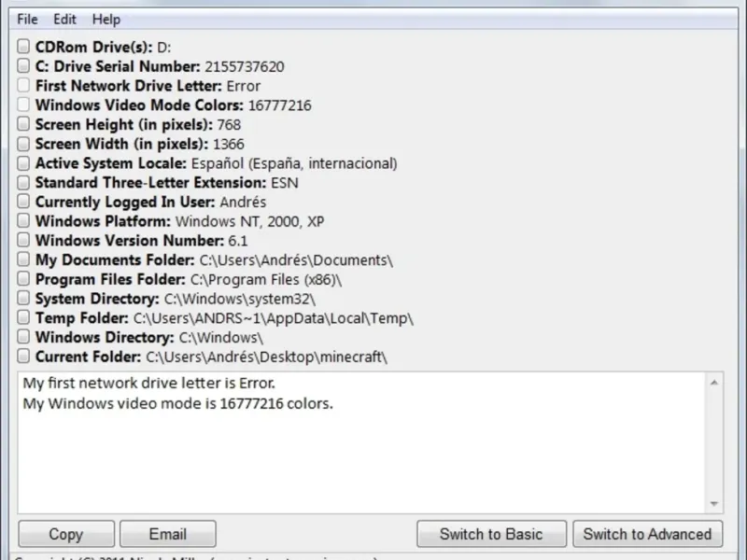Click Switch to Basic button
The image size is (747, 560).
click(x=491, y=534)
